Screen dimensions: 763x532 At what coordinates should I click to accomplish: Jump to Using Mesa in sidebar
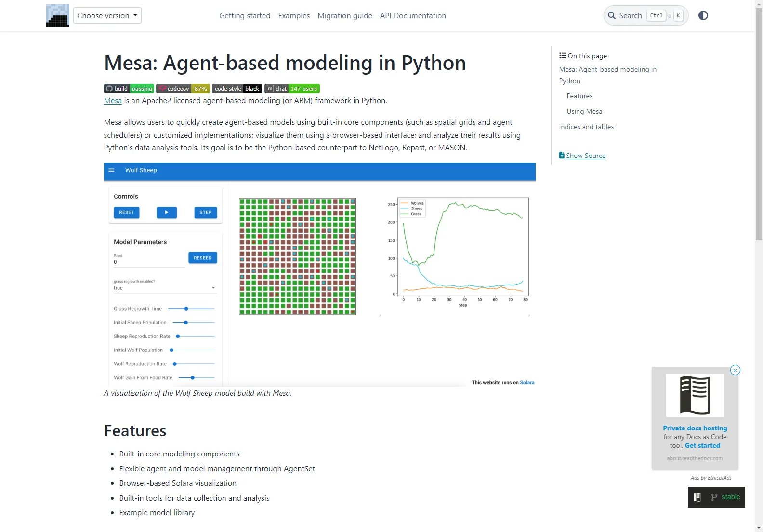584,111
